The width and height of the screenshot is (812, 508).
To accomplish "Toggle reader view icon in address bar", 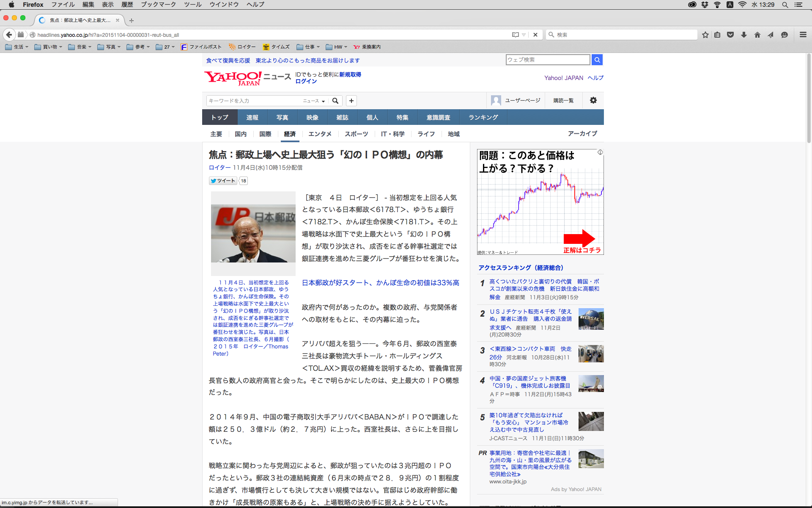I will (515, 35).
